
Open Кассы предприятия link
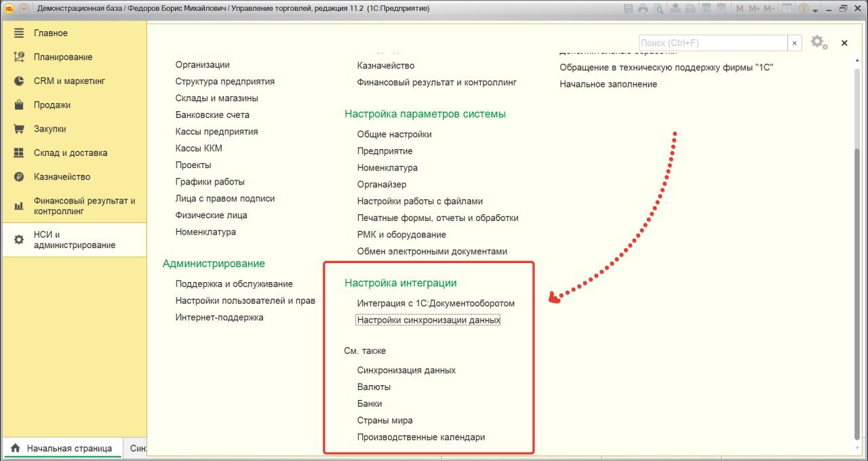pos(216,132)
